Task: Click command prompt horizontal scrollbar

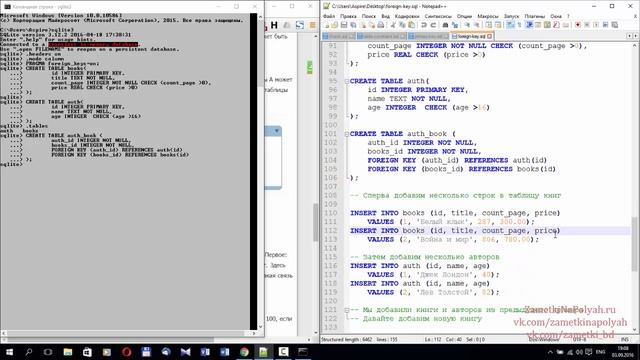Action: click(x=129, y=333)
